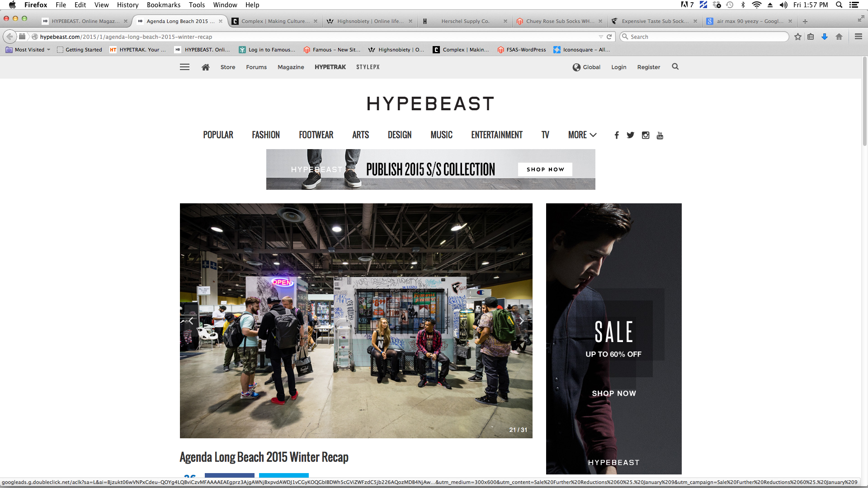
Task: Click the Firefox home toolbar icon
Action: click(839, 37)
